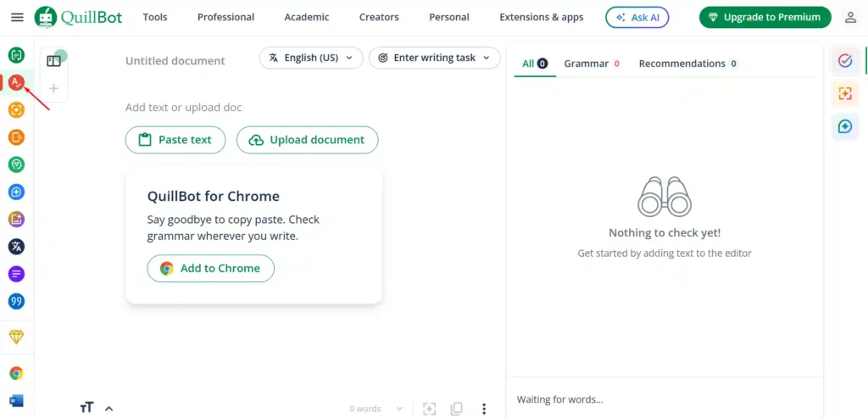Copy document text with the copy icon
The height and width of the screenshot is (418, 868).
point(457,409)
